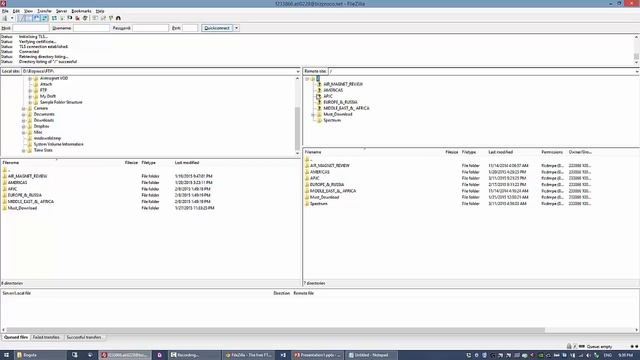
Task: Open the Bookmarks menu
Action: [x=81, y=11]
